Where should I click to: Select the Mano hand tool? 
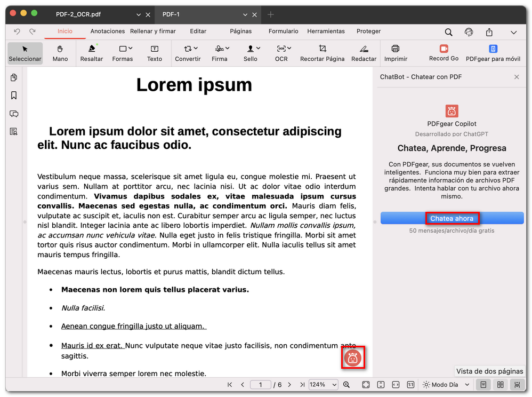(x=60, y=53)
